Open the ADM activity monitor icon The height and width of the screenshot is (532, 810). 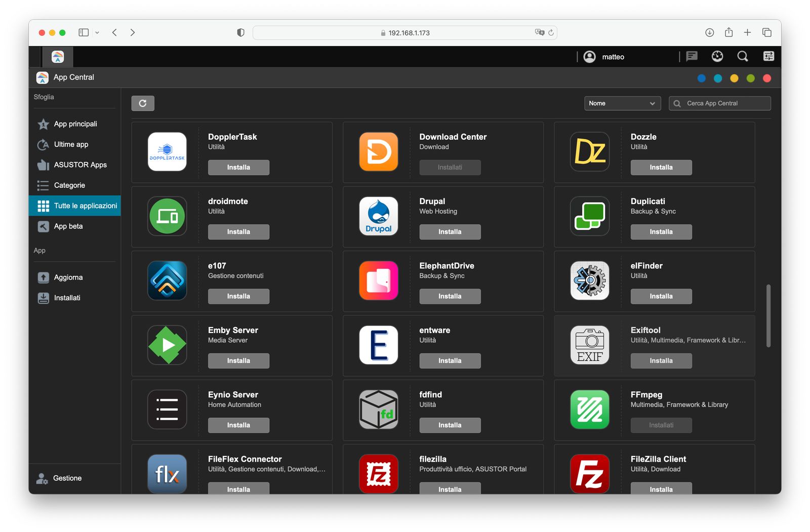pyautogui.click(x=717, y=56)
